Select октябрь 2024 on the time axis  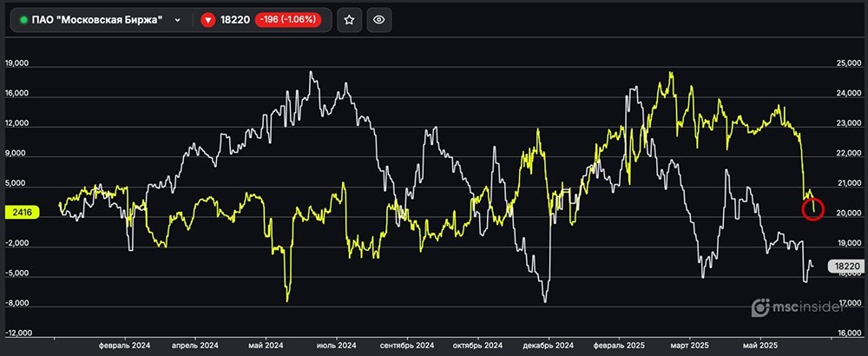pyautogui.click(x=477, y=345)
